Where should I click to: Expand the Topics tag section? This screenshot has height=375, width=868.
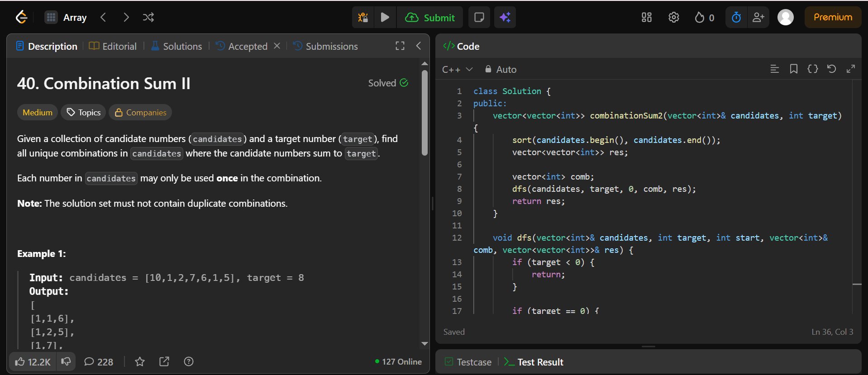(x=84, y=113)
